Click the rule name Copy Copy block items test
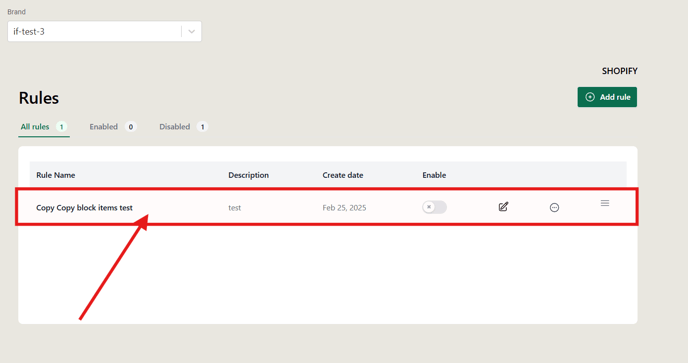The height and width of the screenshot is (363, 688). 84,208
